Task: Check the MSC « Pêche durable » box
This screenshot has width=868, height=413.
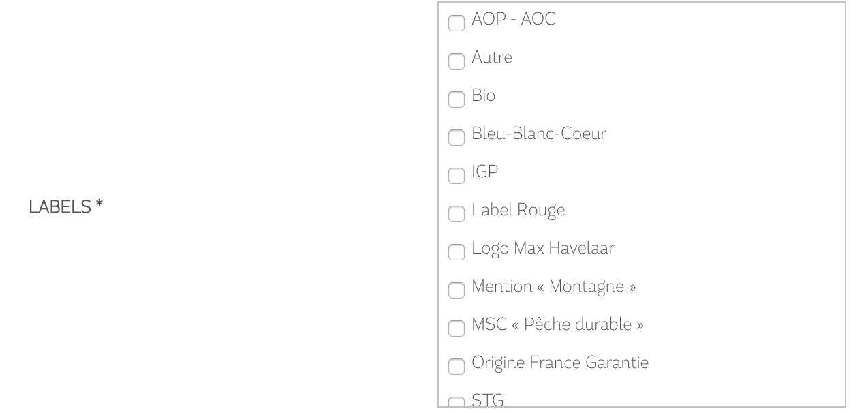Action: 456,328
